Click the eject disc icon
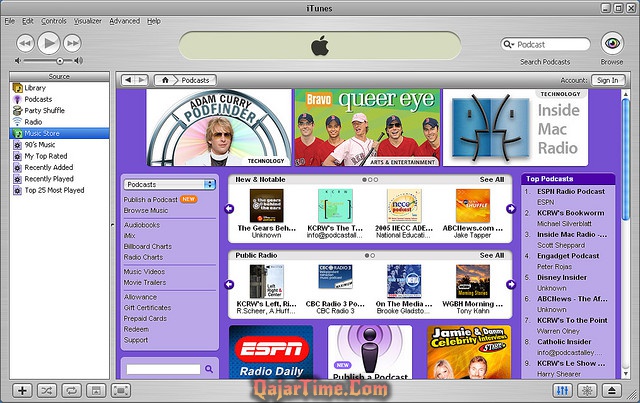Viewport: 640px width, 403px height. (x=614, y=390)
